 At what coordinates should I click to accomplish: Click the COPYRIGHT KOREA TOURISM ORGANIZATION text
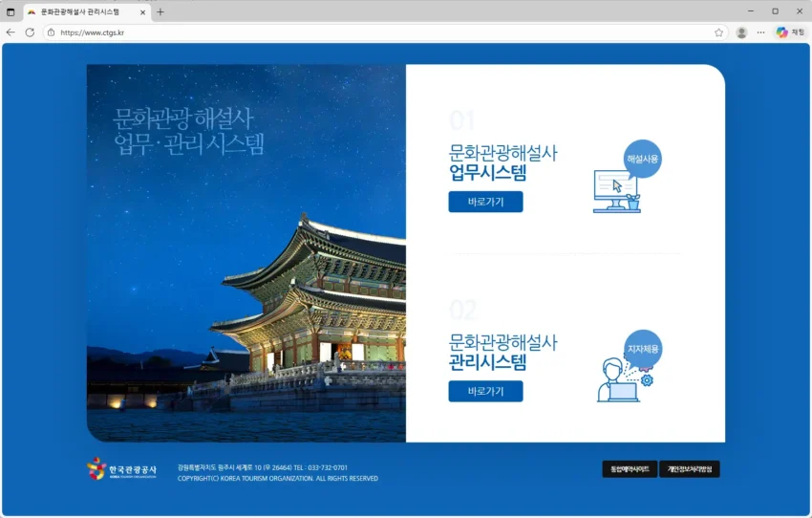tap(278, 478)
